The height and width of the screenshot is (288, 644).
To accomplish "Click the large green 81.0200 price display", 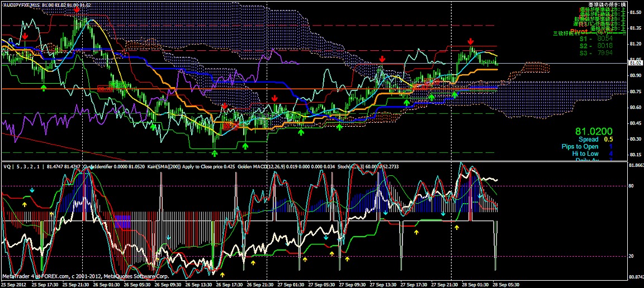I will pos(594,132).
